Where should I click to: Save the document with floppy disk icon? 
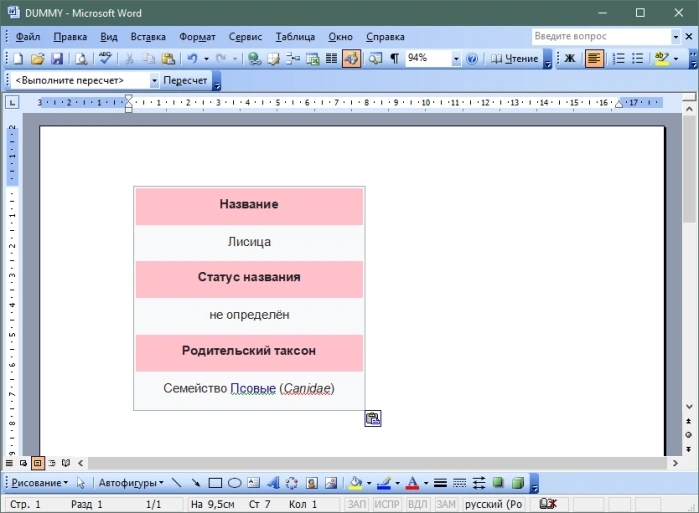57,58
